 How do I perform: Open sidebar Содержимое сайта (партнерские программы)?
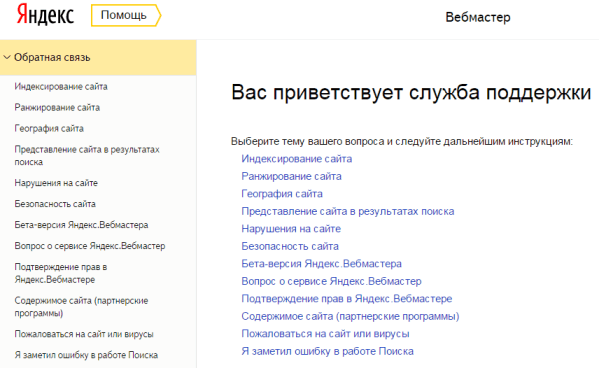pos(81,307)
